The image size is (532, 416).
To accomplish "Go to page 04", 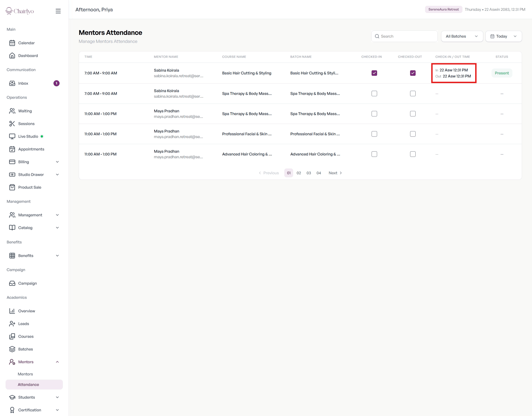I will (x=319, y=173).
